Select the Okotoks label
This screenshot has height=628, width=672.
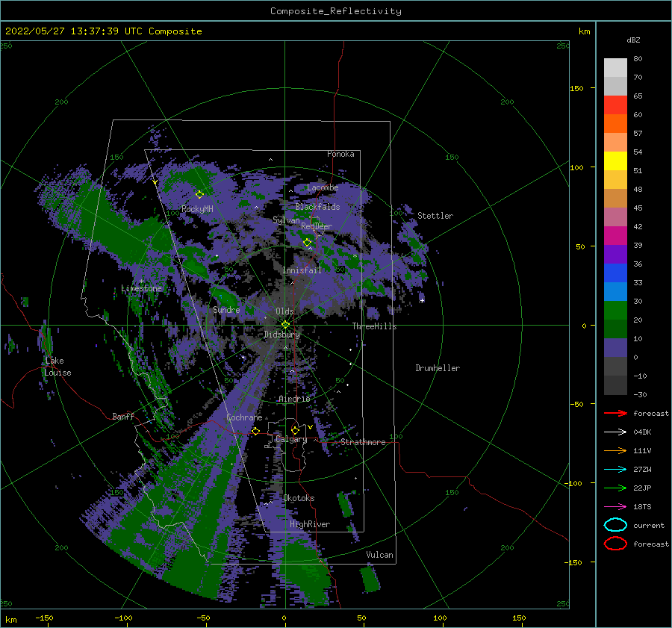[299, 498]
